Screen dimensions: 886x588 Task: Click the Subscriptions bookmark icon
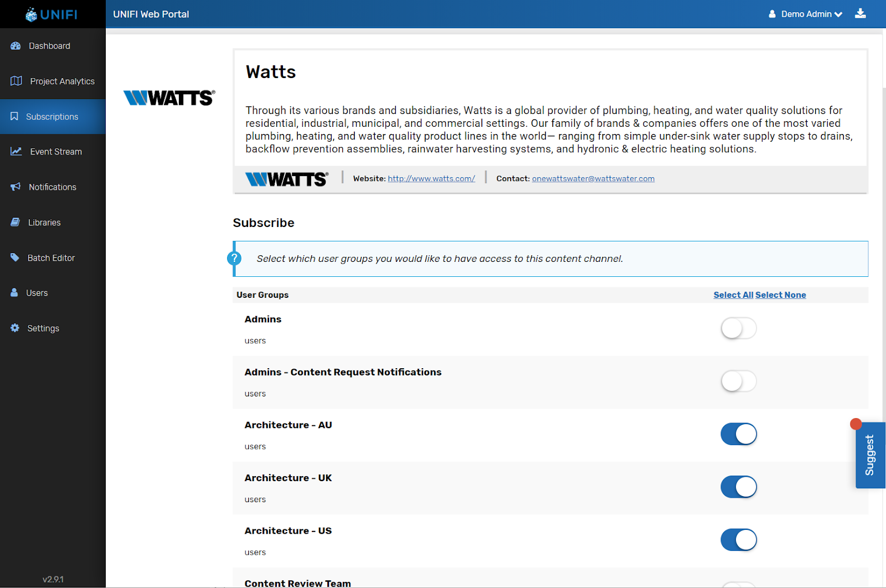[14, 116]
